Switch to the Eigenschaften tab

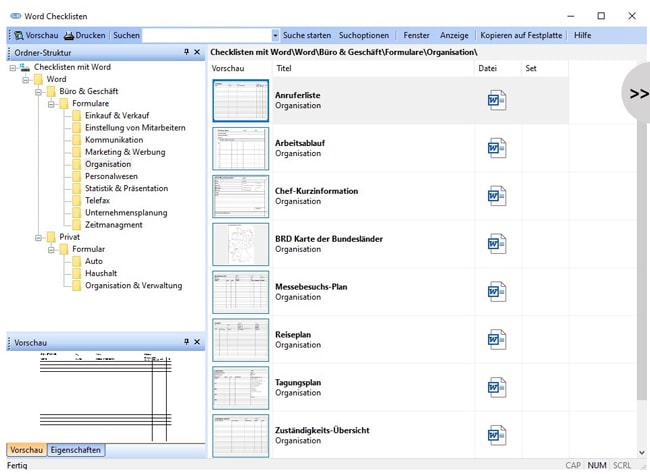click(x=76, y=450)
